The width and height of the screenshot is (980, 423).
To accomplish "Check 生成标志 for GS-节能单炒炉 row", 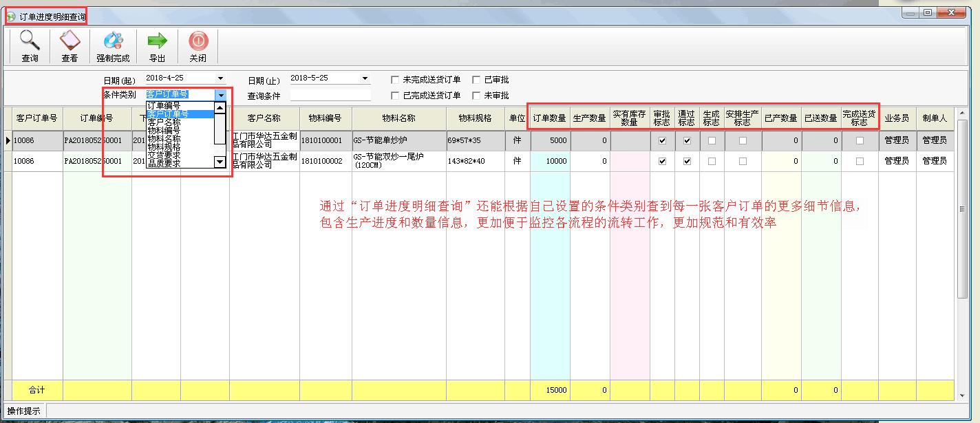I will point(712,140).
